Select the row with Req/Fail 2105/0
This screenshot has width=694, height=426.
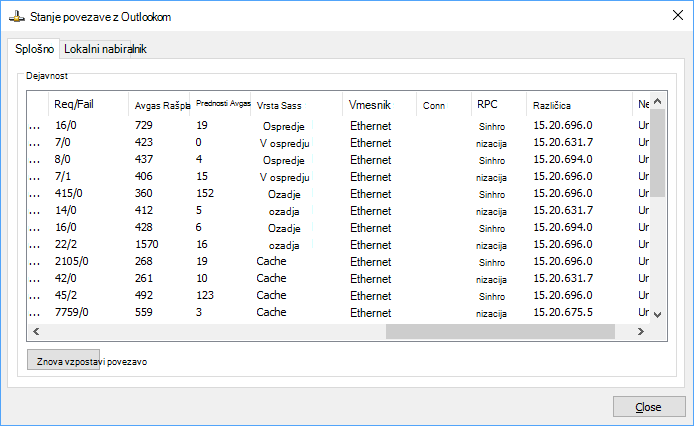[339, 261]
